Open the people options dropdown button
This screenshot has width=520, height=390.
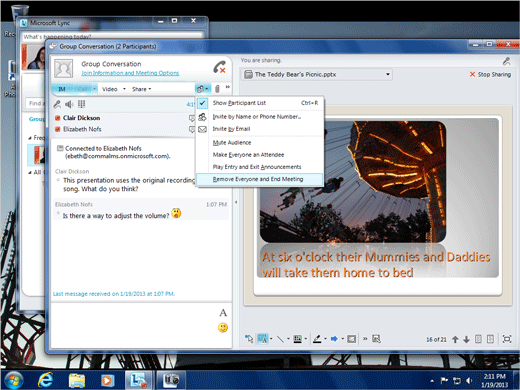click(203, 89)
